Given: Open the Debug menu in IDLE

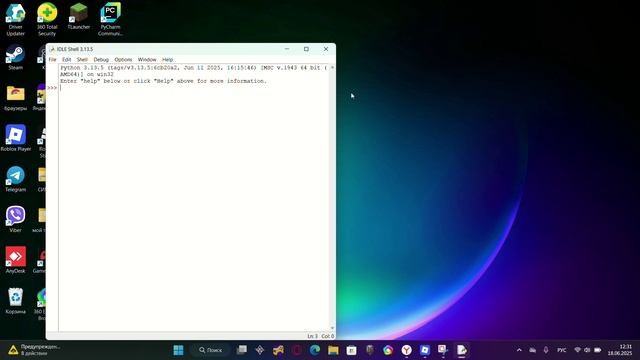Looking at the screenshot, I should point(101,60).
